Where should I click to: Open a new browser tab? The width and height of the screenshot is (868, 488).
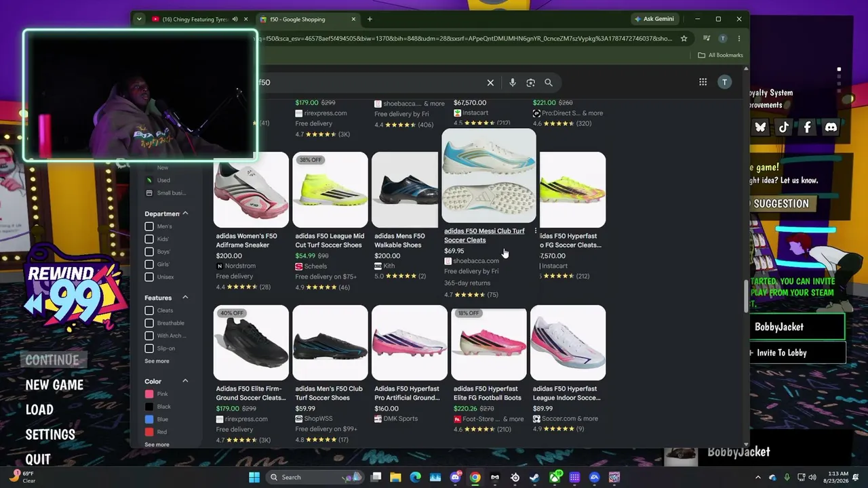[370, 19]
